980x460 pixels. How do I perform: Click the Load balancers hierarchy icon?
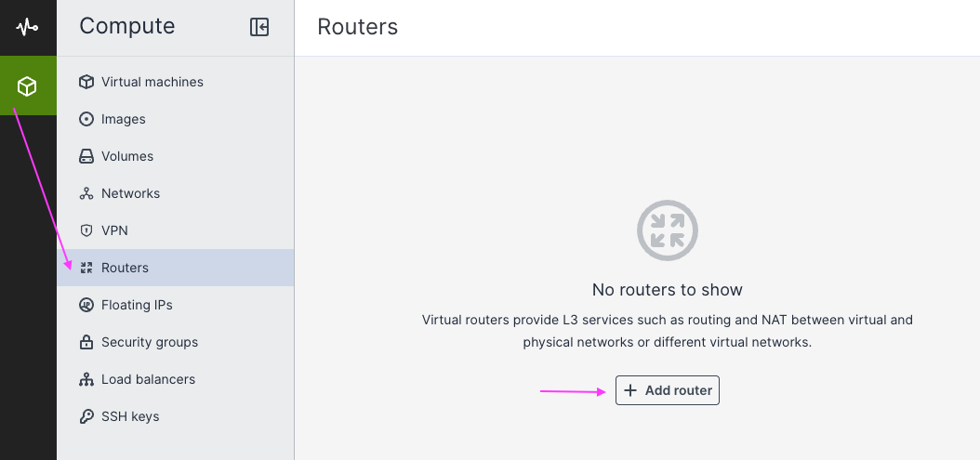pyautogui.click(x=86, y=379)
